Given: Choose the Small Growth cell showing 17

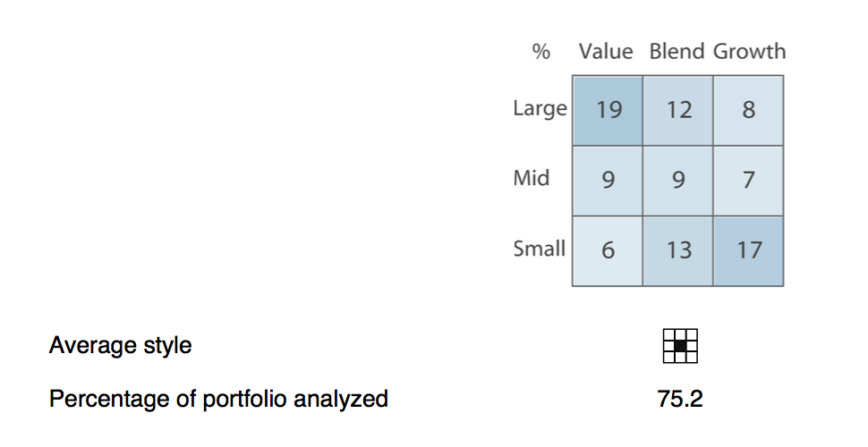Looking at the screenshot, I should click(748, 251).
